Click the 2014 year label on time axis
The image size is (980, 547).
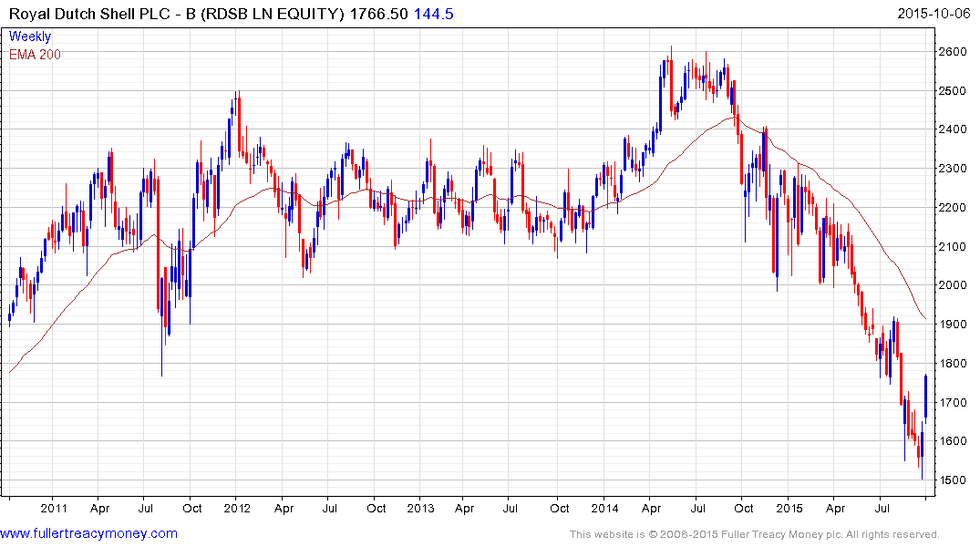pyautogui.click(x=605, y=508)
